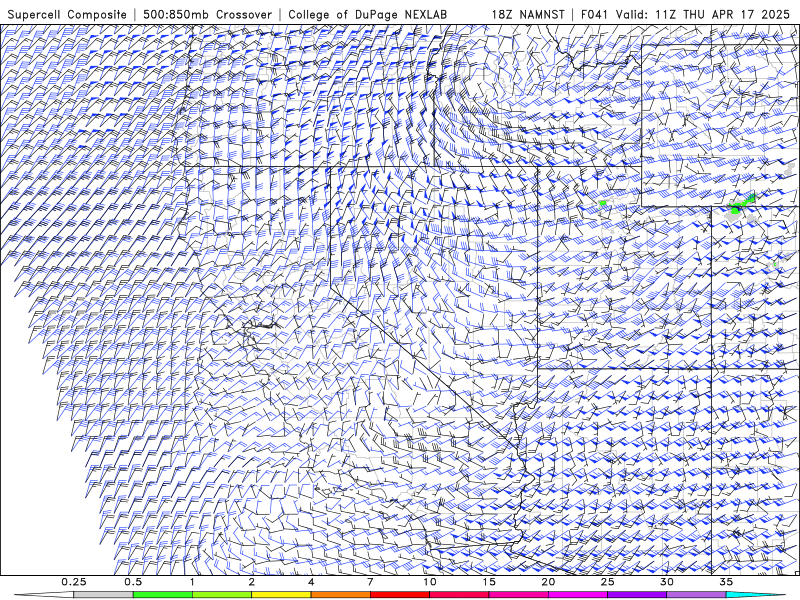The image size is (800, 600).
Task: Click the "Supercell Composite" title text
Action: tap(67, 14)
